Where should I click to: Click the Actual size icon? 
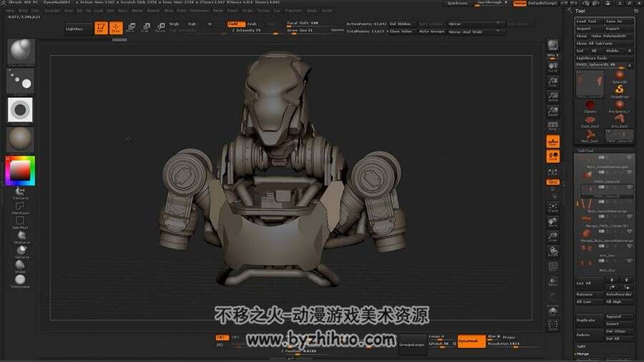(553, 97)
